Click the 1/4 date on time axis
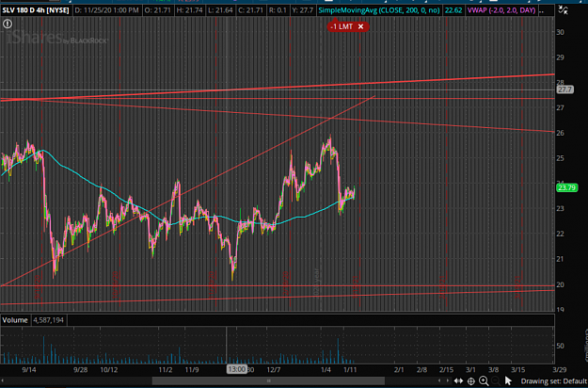 click(x=326, y=369)
